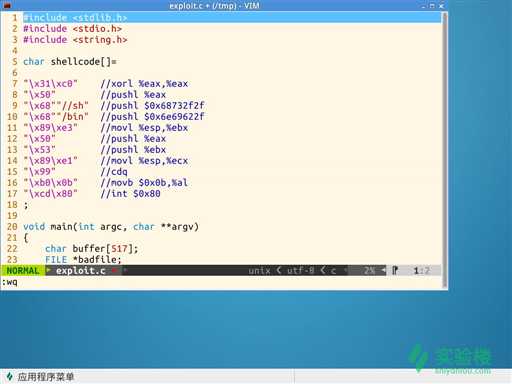Place cursor on #include <stdio.h> line

click(72, 29)
